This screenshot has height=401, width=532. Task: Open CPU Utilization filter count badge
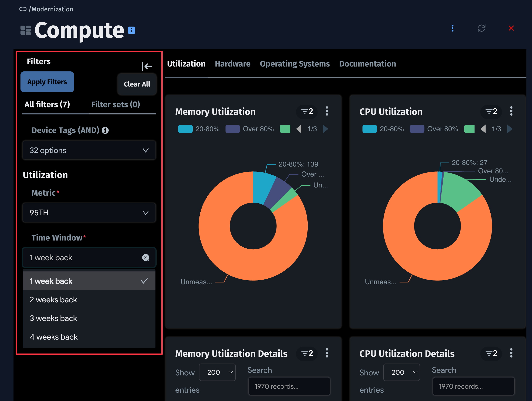491,112
